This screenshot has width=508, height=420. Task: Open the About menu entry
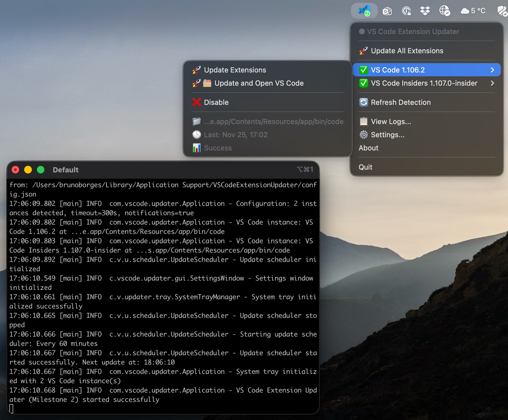click(369, 148)
